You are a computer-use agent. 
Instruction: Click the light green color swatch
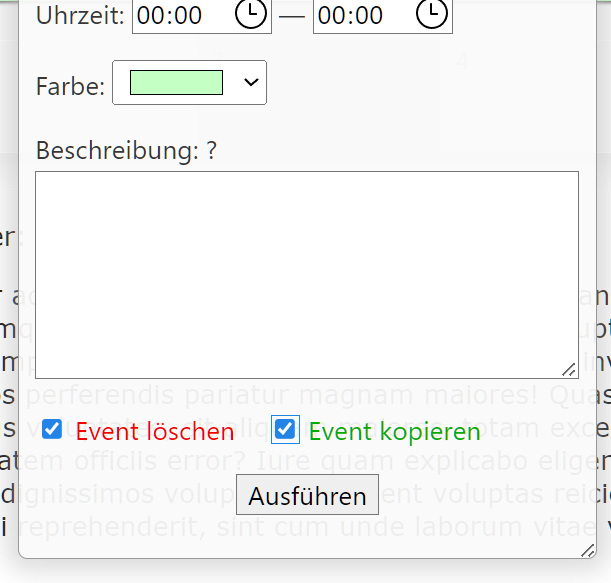pos(176,83)
